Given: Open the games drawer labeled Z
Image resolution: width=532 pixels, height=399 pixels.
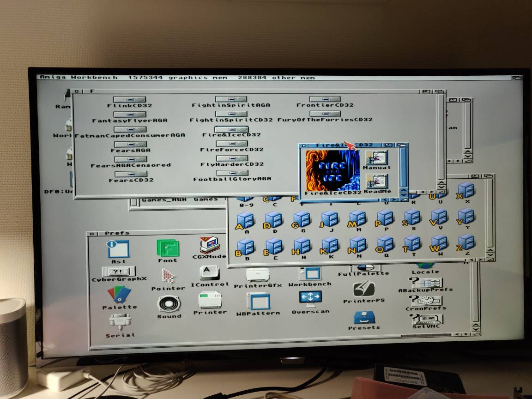Looking at the screenshot, I should tap(466, 242).
